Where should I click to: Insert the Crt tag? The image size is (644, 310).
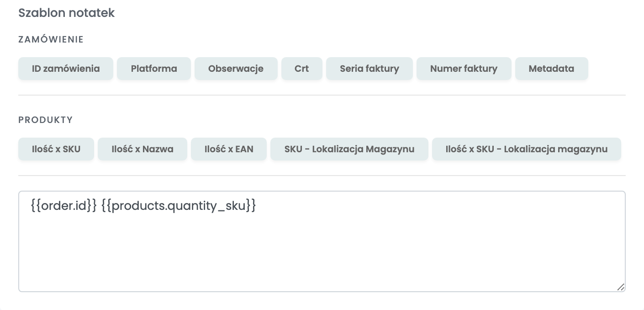(302, 69)
